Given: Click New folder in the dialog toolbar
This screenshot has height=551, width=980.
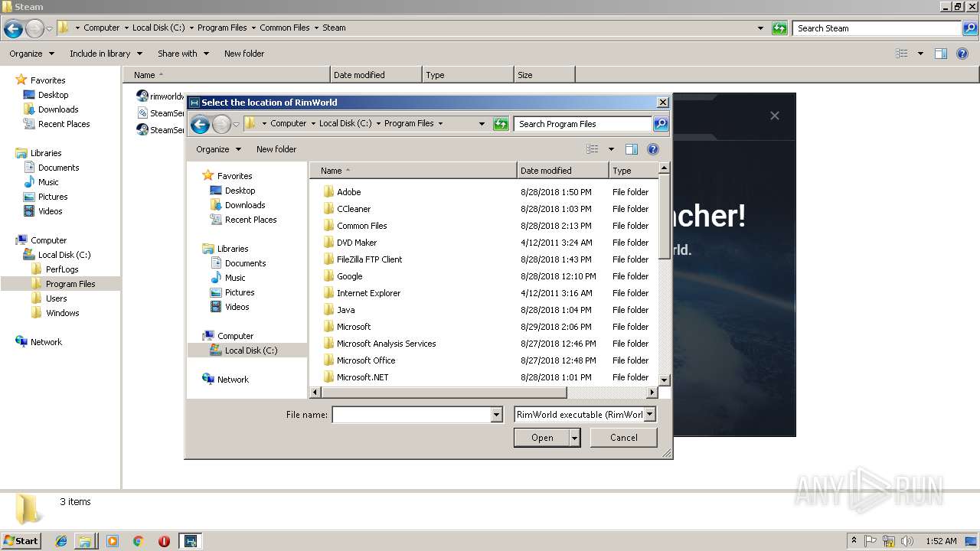Looking at the screenshot, I should [276, 149].
